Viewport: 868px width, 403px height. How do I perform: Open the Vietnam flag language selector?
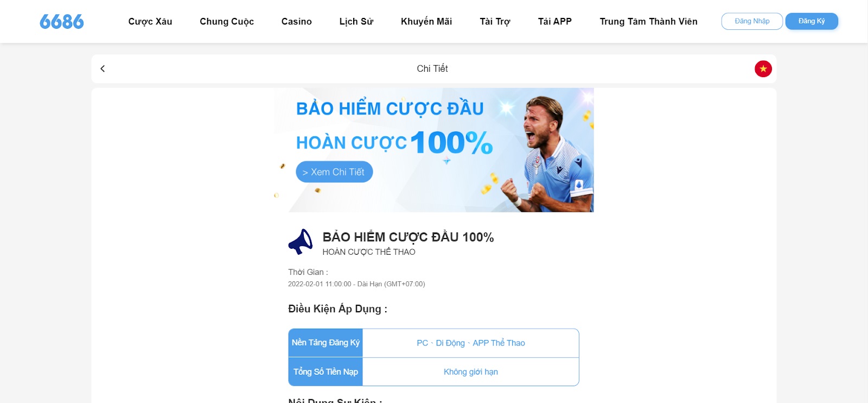click(763, 69)
